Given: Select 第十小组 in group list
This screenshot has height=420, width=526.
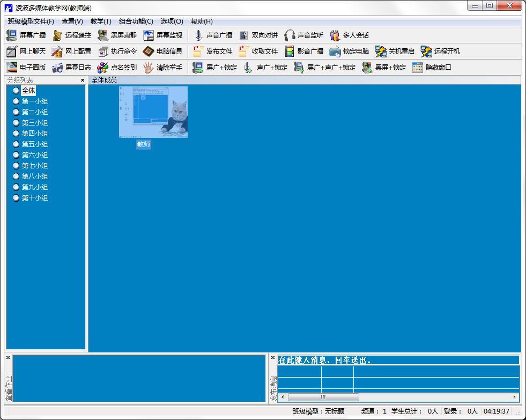Looking at the screenshot, I should 34,198.
